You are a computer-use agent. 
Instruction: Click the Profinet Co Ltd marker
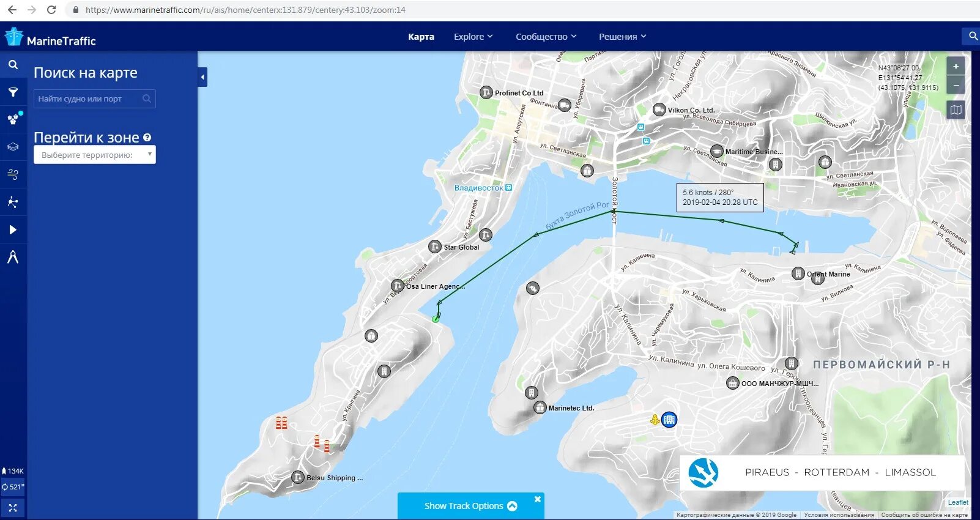pyautogui.click(x=486, y=92)
